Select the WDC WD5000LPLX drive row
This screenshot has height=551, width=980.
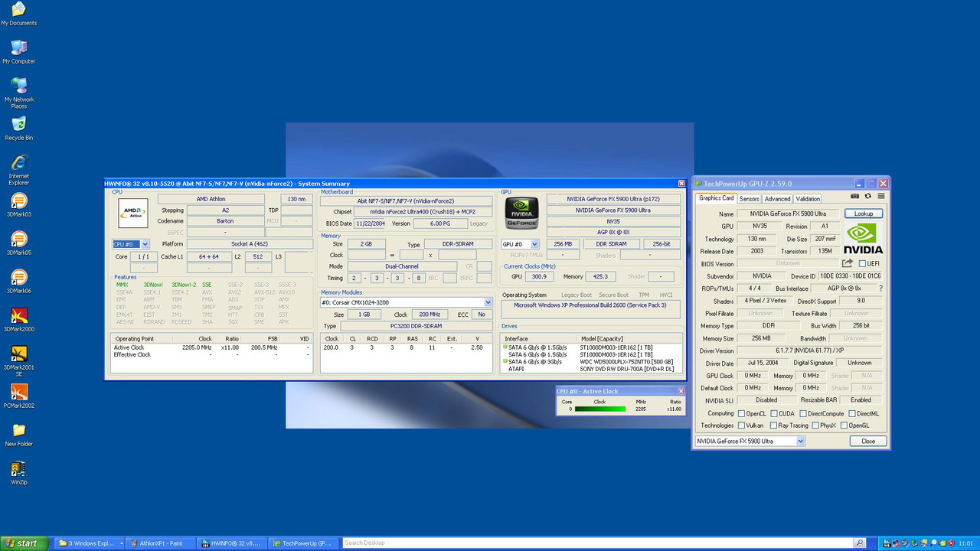tap(589, 361)
